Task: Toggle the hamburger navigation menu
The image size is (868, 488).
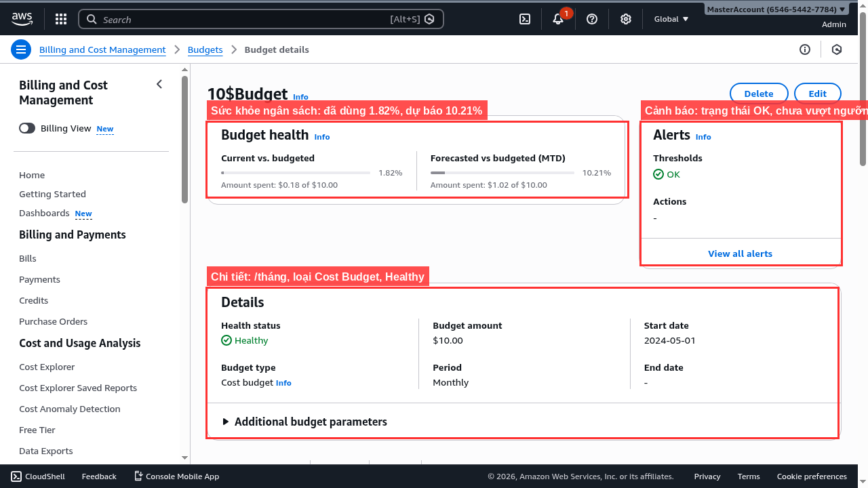Action: [x=21, y=49]
